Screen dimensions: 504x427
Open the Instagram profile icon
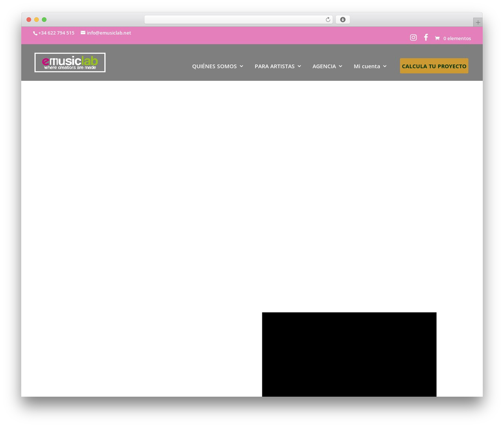click(413, 37)
